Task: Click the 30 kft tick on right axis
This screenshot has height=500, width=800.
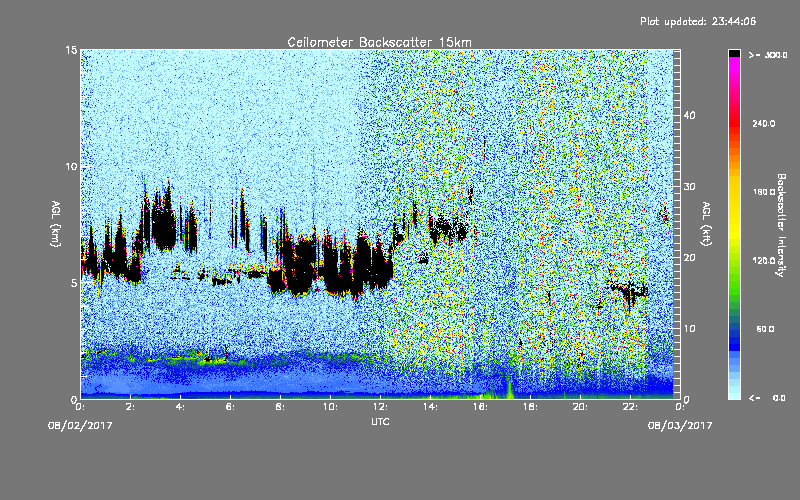Action: pos(689,186)
